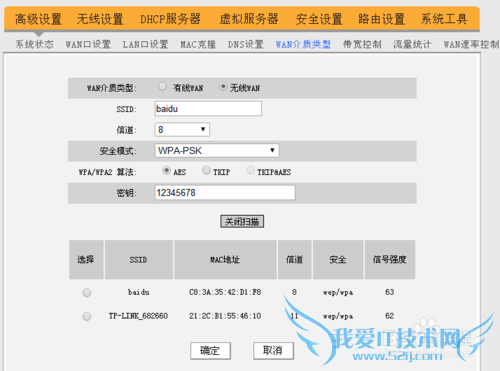The width and height of the screenshot is (500, 371).
Task: Open the WAN口设置 submenu
Action: pyautogui.click(x=88, y=44)
